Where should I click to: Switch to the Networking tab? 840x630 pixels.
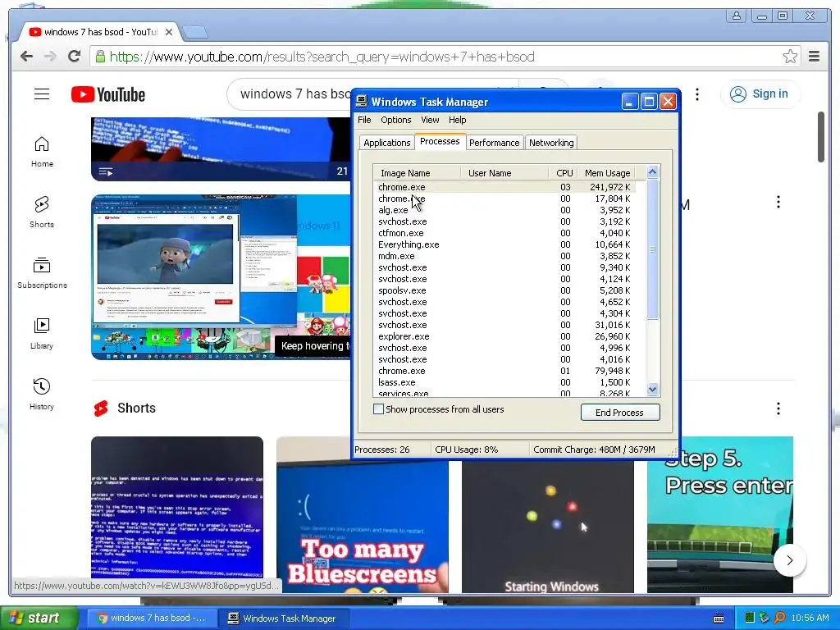(x=551, y=143)
